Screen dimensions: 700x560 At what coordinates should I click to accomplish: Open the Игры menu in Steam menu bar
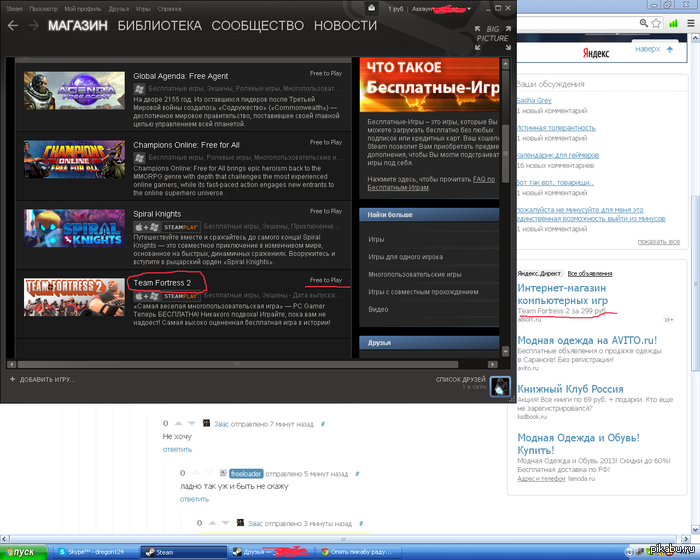[x=147, y=7]
